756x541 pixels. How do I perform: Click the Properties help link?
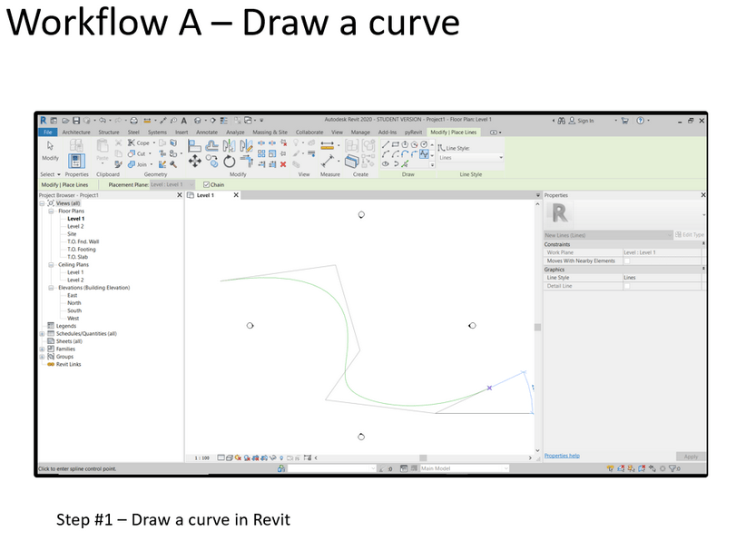pos(562,456)
